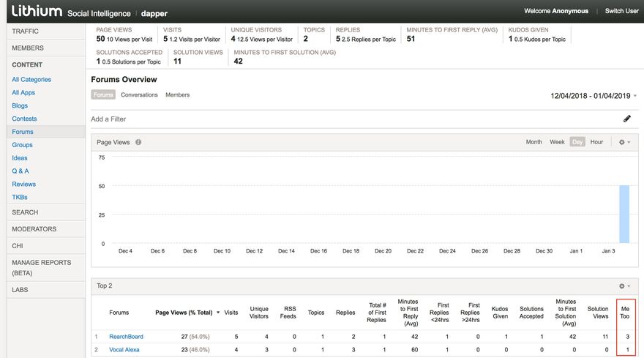Screen dimensions: 644x358
Task: Open Groups content link
Action: 22,145
